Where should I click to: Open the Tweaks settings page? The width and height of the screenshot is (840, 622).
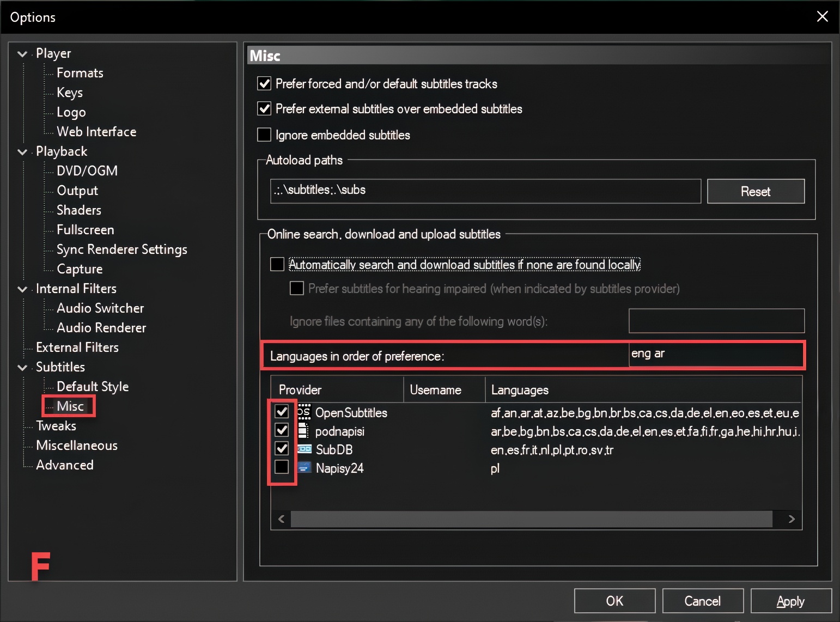56,426
